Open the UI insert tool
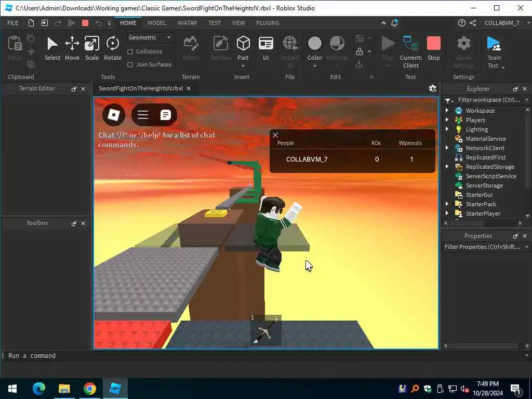The width and height of the screenshot is (532, 399). coord(265,49)
